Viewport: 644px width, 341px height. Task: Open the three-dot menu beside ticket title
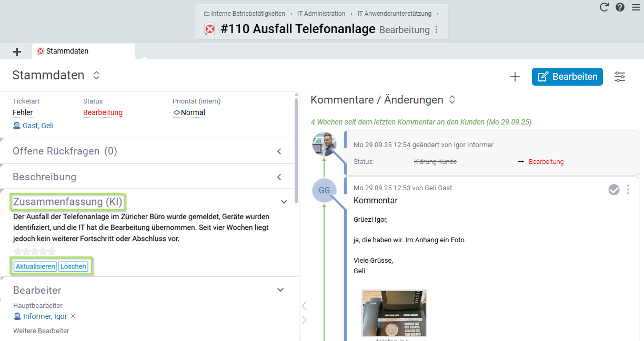point(436,30)
